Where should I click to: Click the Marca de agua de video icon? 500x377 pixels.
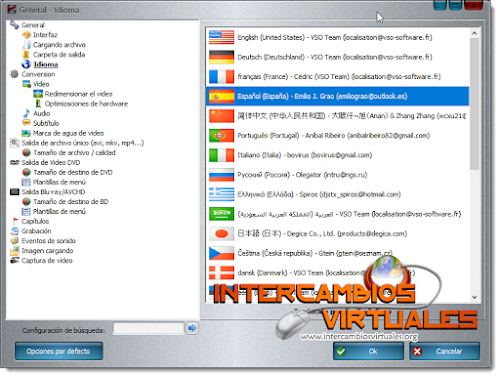(x=26, y=133)
